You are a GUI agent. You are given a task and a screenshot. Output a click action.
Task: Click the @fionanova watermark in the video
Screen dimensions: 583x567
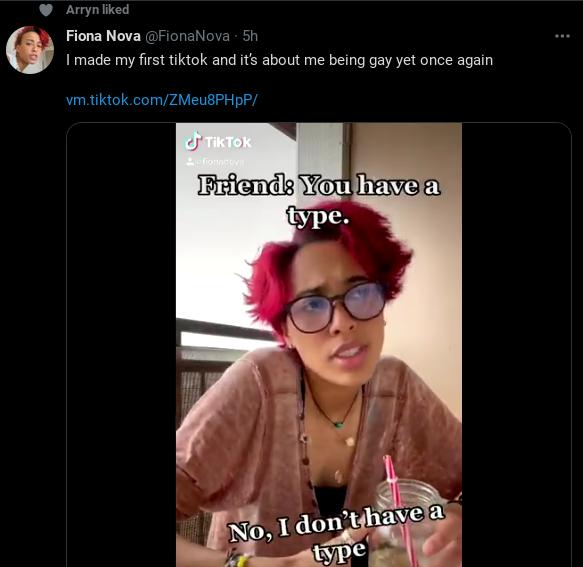(215, 162)
